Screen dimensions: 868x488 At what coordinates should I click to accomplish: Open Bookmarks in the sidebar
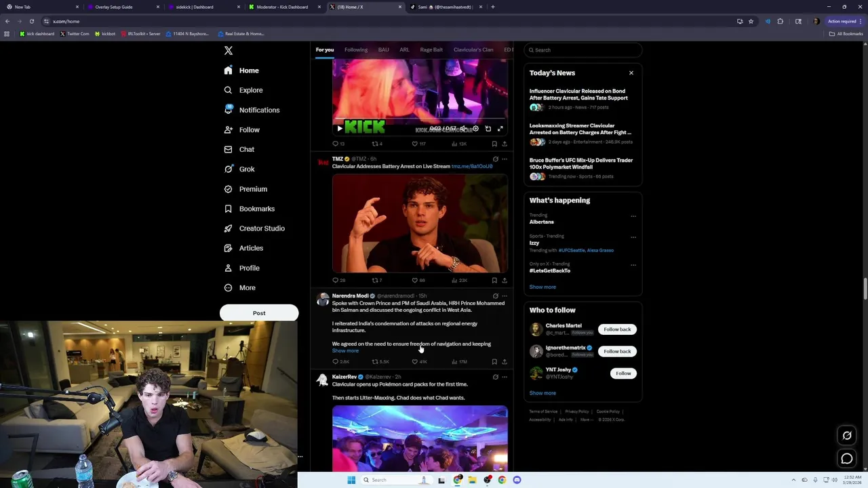click(x=248, y=209)
